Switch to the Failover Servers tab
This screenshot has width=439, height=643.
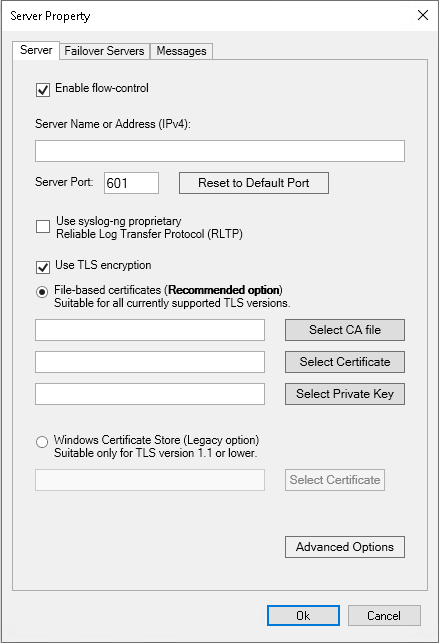click(x=105, y=51)
